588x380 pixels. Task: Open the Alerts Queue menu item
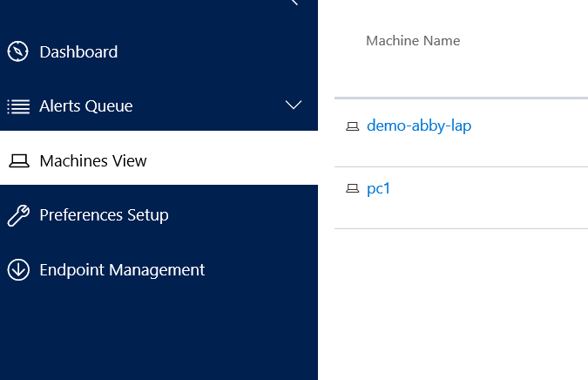pos(86,106)
